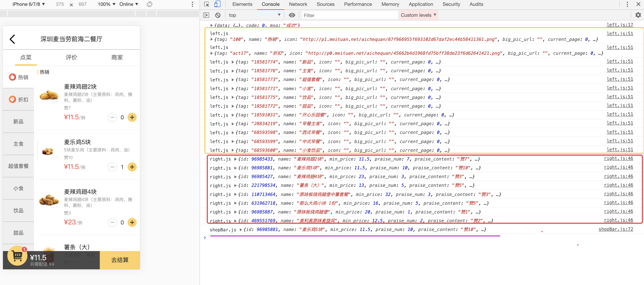Select the 折扣 category with discount icon

click(x=18, y=99)
